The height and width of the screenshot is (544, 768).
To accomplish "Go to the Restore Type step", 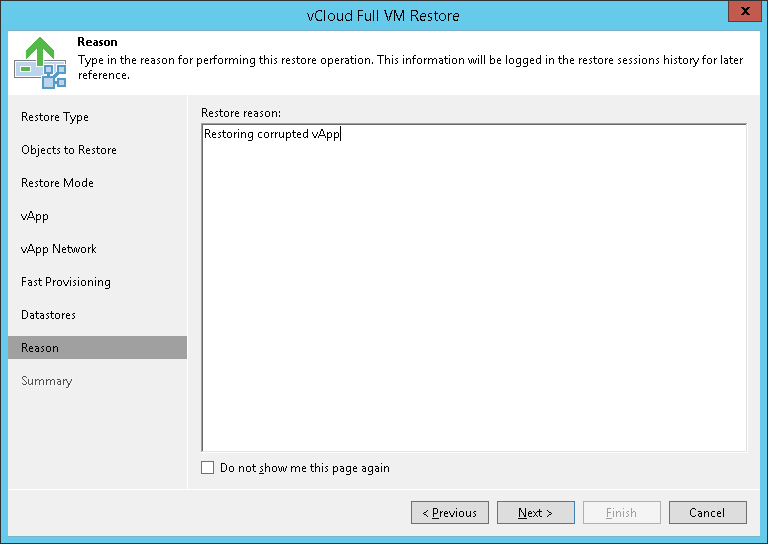I will tap(55, 117).
